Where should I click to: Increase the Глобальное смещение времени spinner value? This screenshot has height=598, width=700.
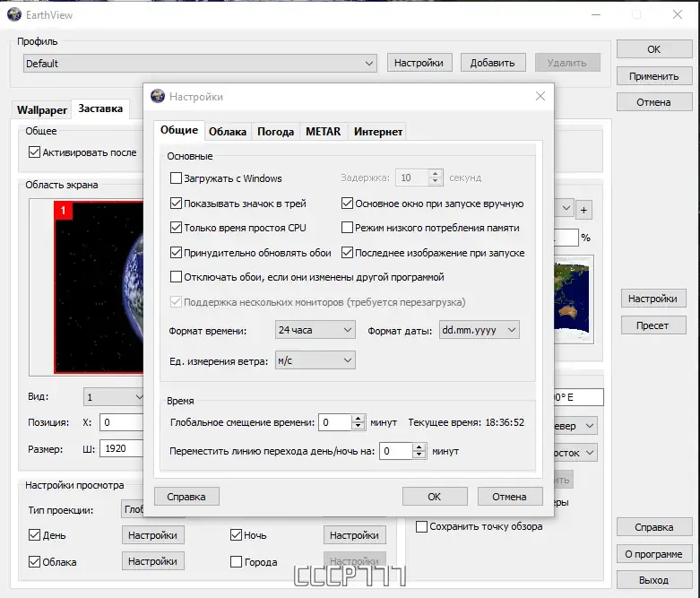[359, 419]
